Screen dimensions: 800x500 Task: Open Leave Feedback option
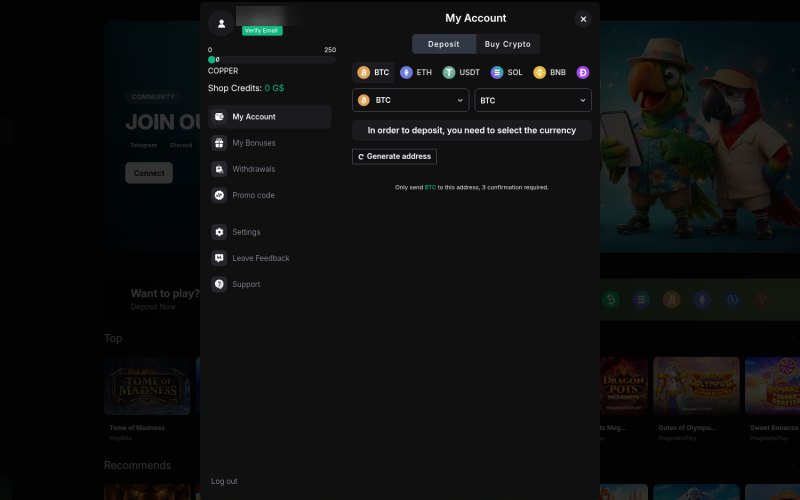(x=269, y=258)
